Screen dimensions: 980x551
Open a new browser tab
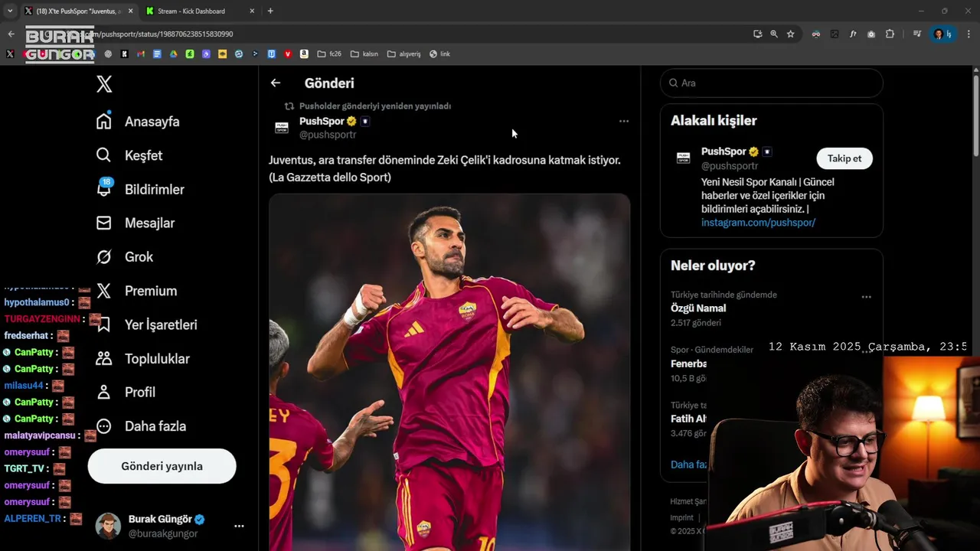(x=270, y=11)
